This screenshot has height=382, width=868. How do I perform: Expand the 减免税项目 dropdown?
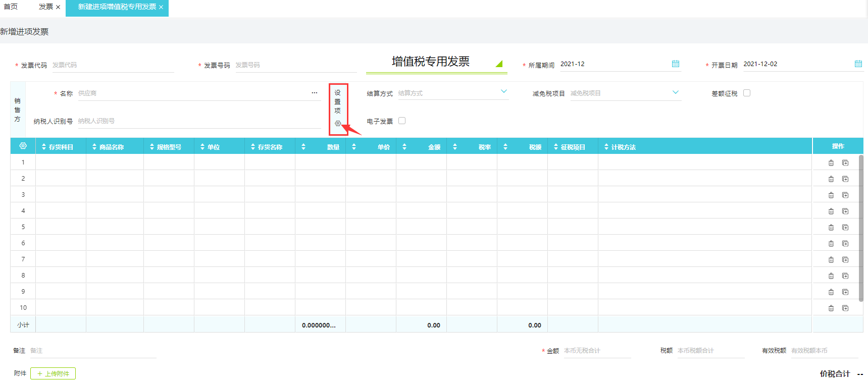[675, 92]
